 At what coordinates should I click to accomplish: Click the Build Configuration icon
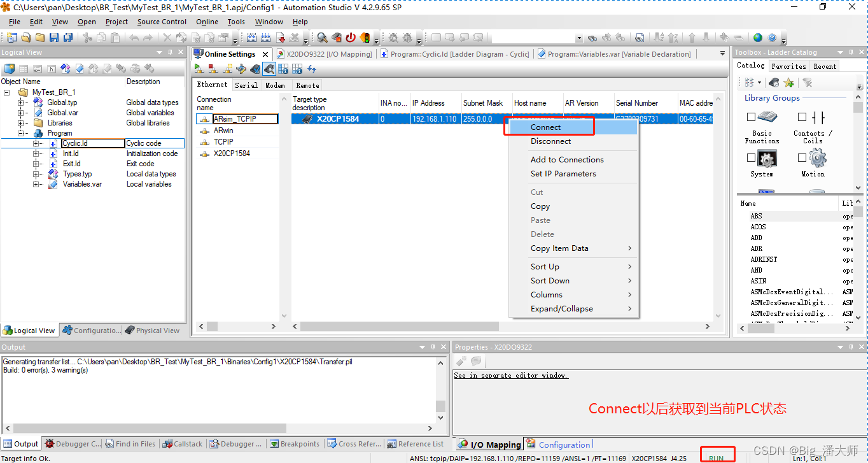251,38
